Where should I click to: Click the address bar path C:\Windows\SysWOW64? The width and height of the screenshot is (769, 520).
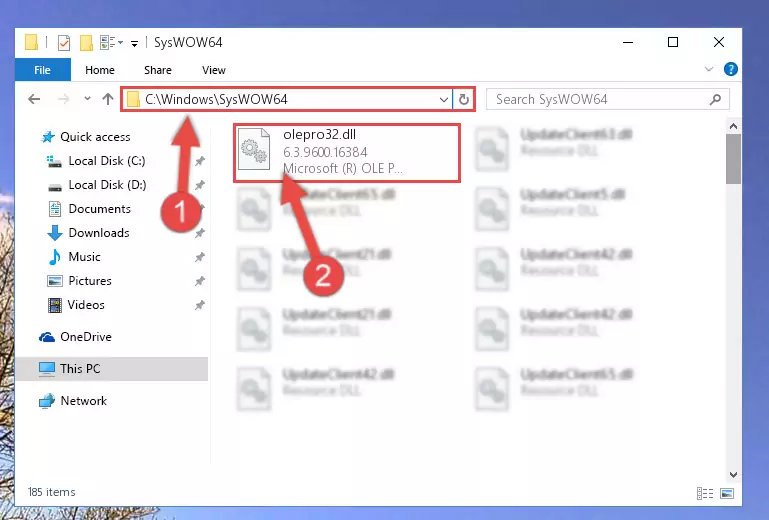[x=216, y=100]
